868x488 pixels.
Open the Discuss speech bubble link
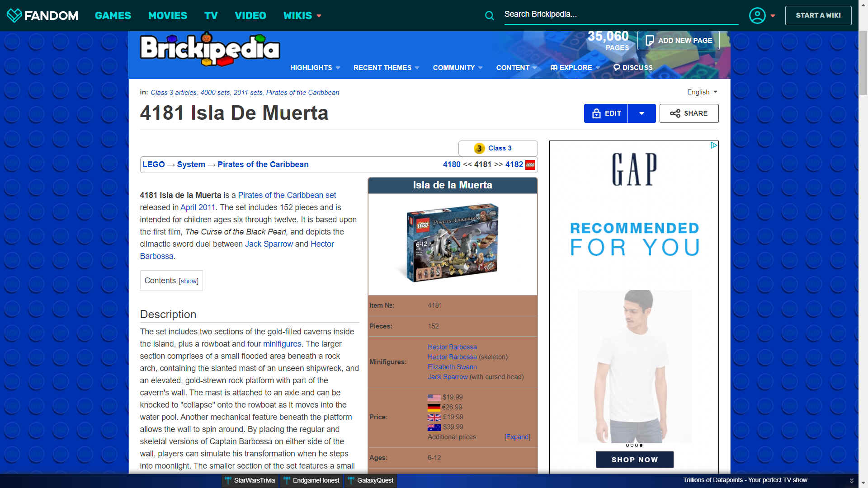pyautogui.click(x=633, y=67)
